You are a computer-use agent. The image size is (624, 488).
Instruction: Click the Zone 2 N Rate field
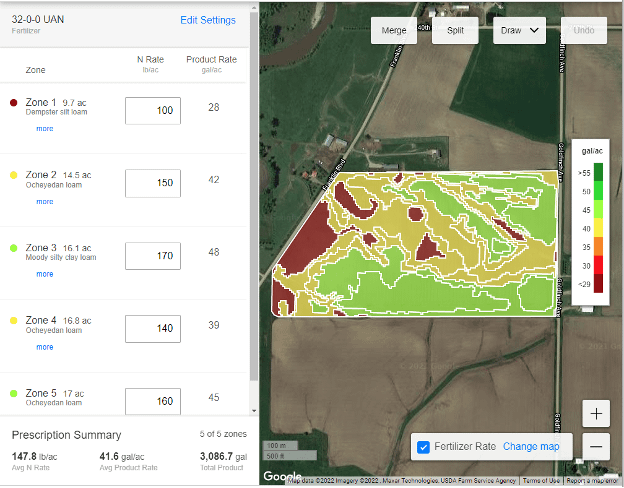(152, 183)
